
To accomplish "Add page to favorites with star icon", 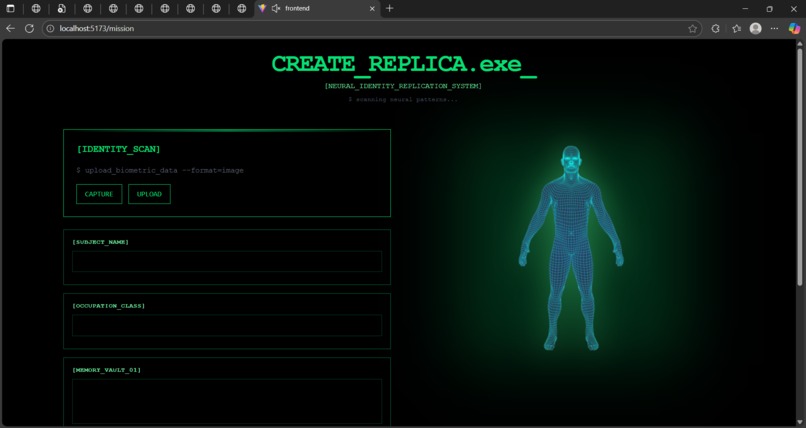I will pos(692,29).
